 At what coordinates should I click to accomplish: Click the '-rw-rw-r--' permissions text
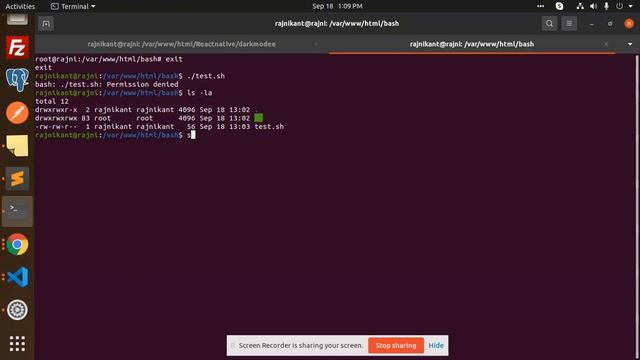[x=56, y=127]
